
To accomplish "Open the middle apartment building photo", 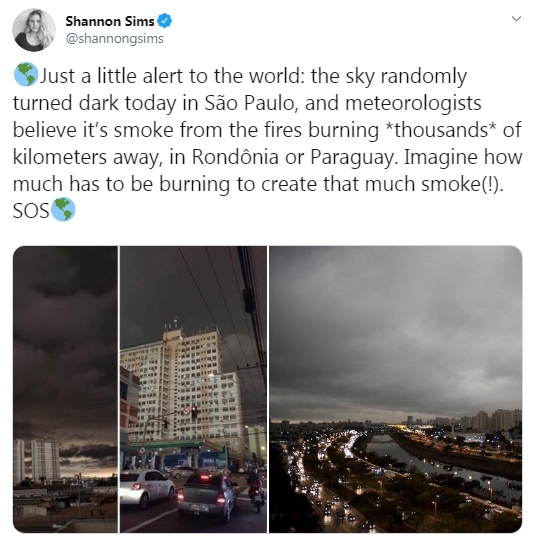I will coord(193,389).
